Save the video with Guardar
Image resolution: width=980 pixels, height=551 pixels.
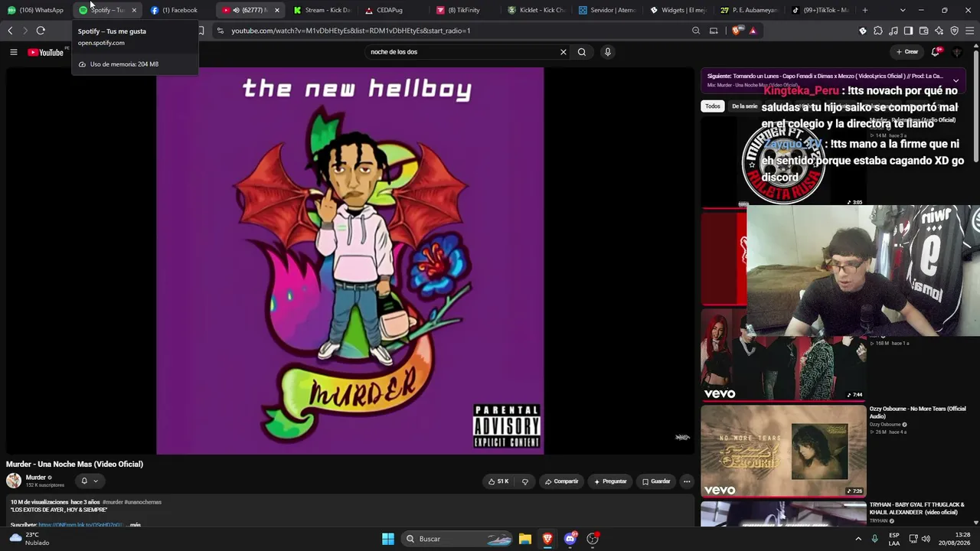[656, 481]
